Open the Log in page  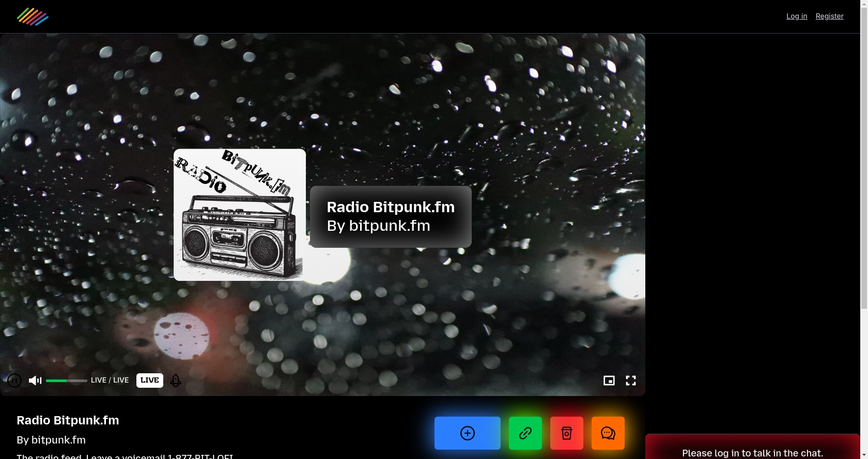point(797,17)
